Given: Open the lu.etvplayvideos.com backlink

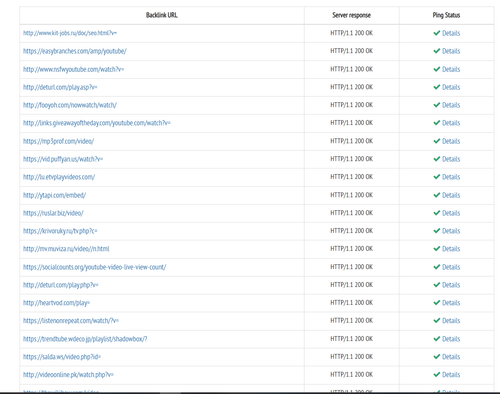Looking at the screenshot, I should (x=59, y=177).
